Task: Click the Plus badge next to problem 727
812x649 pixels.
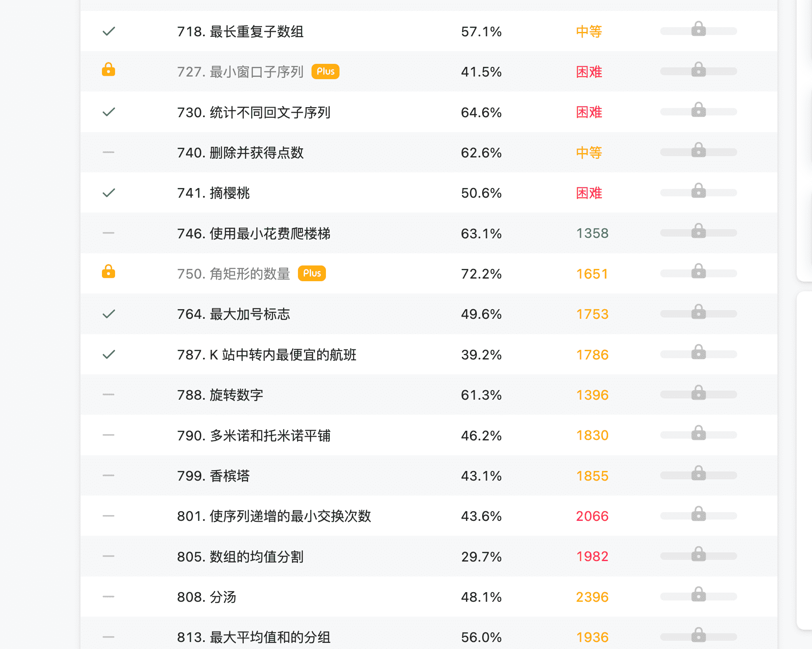Action: [325, 71]
